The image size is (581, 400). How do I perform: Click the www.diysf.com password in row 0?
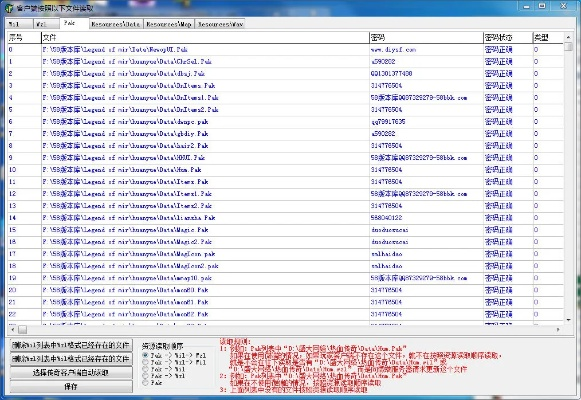(393, 49)
